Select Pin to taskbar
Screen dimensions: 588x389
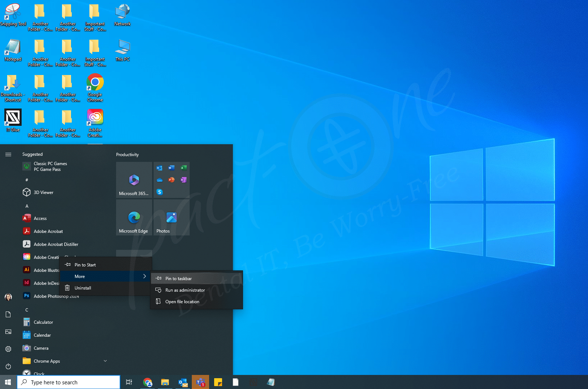pos(178,278)
